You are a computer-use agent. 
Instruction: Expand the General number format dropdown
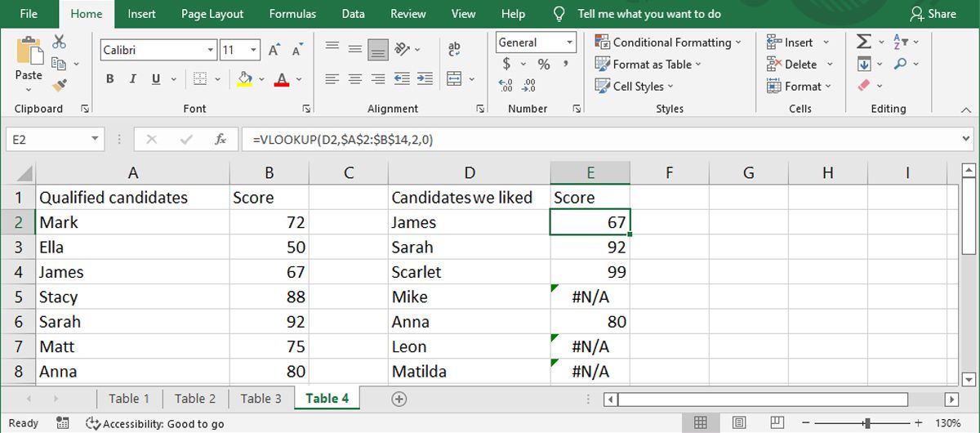click(569, 42)
